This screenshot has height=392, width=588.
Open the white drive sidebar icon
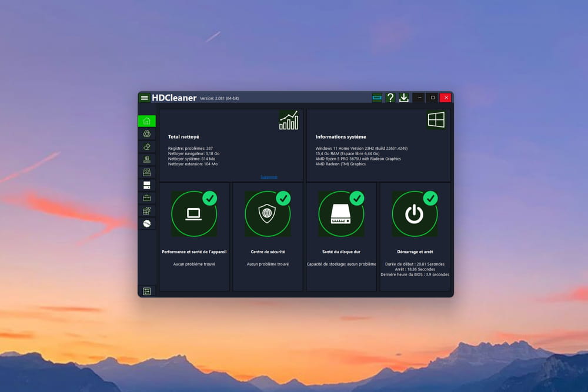click(x=146, y=185)
